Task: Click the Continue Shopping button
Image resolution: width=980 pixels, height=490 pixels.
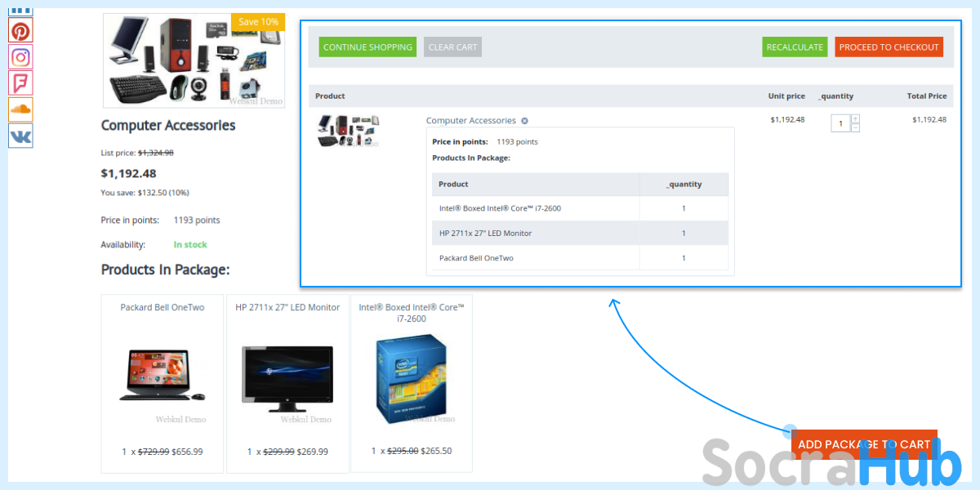Action: point(367,47)
